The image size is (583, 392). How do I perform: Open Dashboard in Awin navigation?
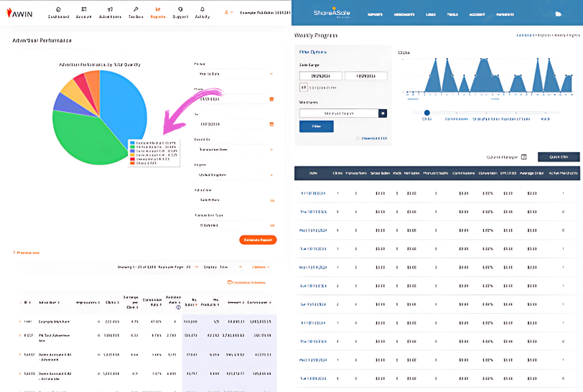pos(58,12)
